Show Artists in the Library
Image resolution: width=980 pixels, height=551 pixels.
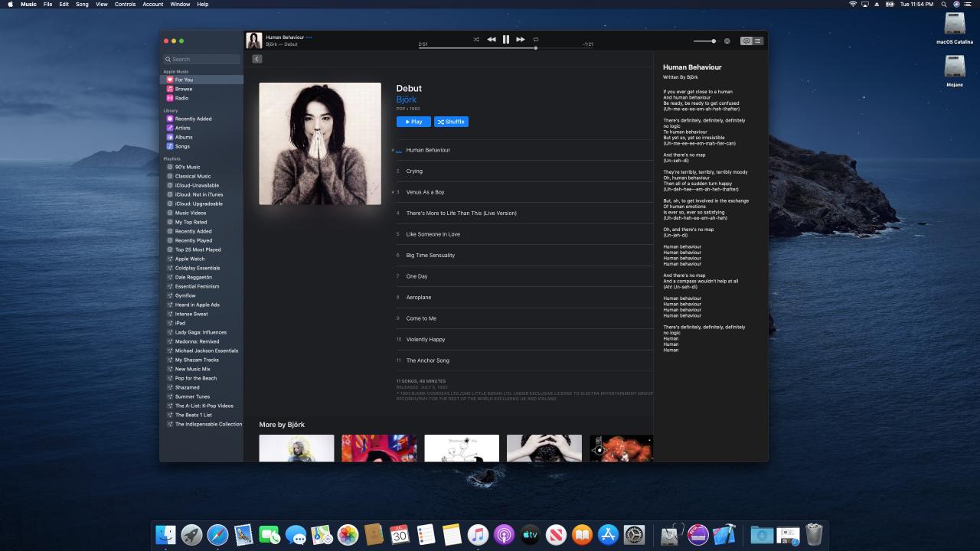201,128
